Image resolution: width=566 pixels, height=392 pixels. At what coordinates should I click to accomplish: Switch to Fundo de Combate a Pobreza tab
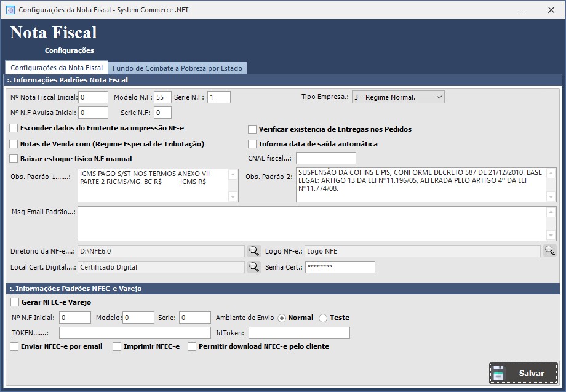pos(178,68)
